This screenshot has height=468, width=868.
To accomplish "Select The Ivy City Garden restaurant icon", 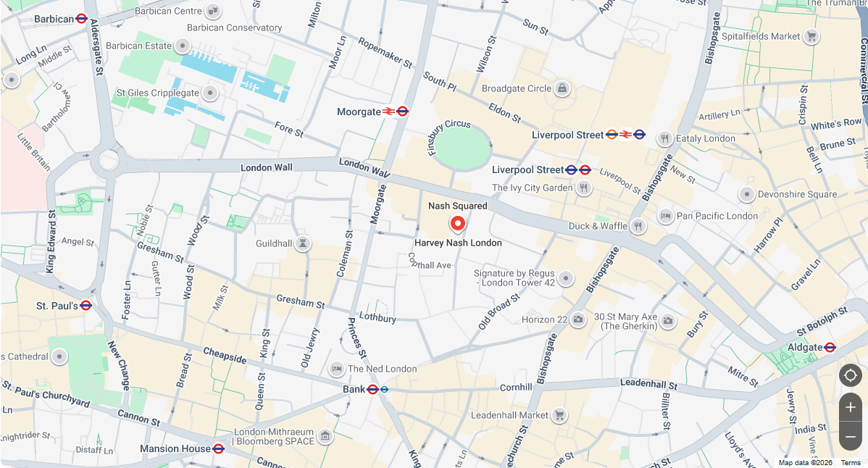I will click(x=583, y=188).
